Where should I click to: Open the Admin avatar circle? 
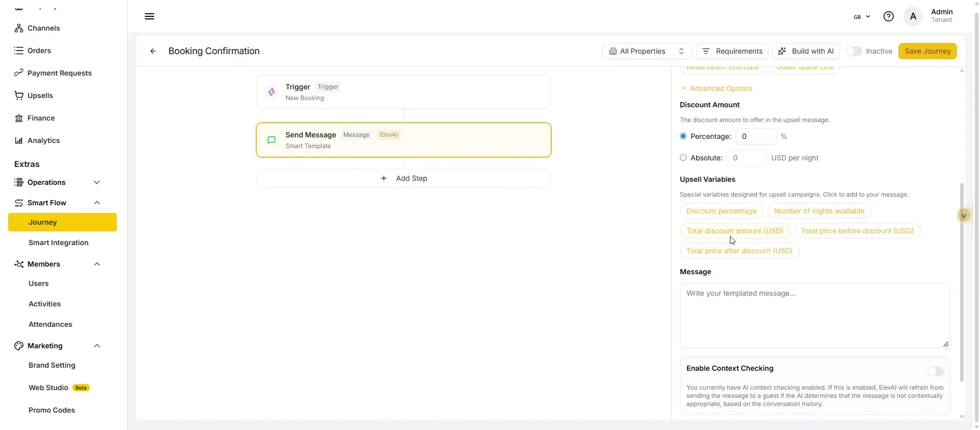pos(913,16)
